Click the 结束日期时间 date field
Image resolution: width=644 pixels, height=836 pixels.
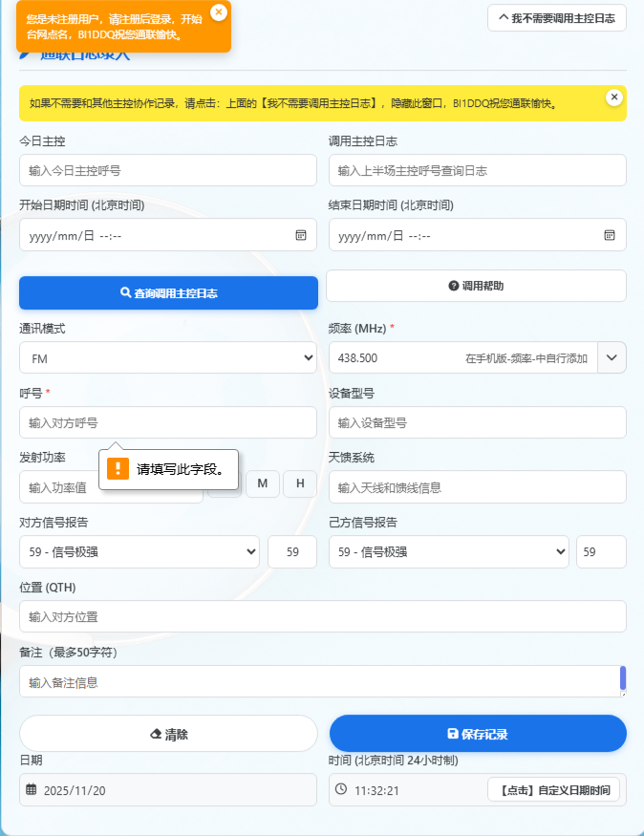tap(477, 235)
